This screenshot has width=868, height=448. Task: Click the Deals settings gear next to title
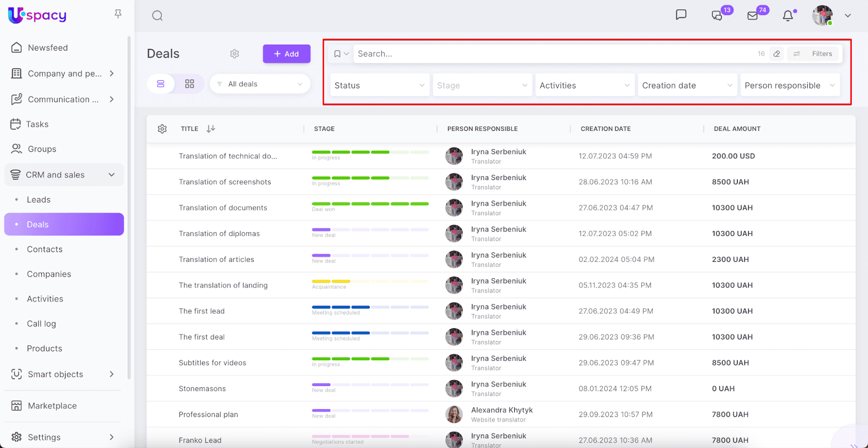[x=234, y=54]
